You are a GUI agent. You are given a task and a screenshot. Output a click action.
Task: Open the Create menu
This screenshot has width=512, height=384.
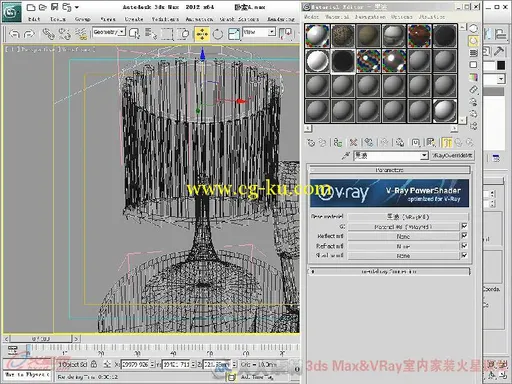(134, 19)
